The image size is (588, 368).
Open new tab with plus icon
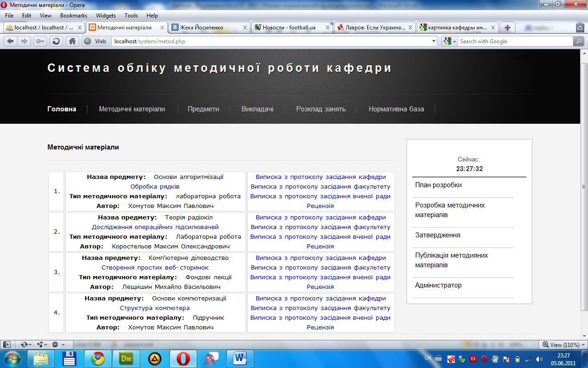tap(507, 28)
